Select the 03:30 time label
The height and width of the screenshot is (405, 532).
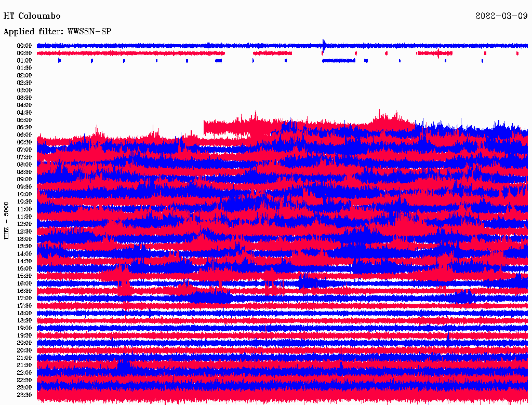(24, 98)
